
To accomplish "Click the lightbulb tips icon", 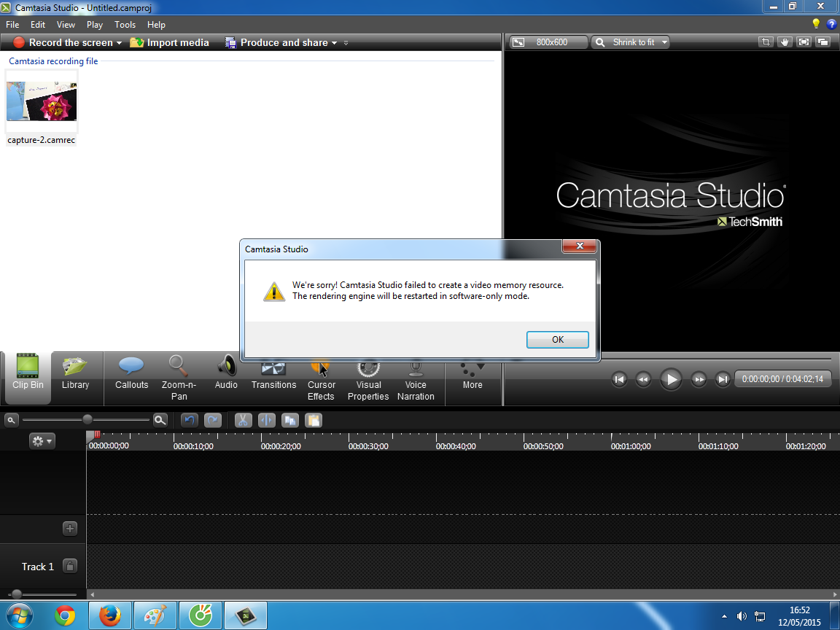I will pyautogui.click(x=816, y=23).
